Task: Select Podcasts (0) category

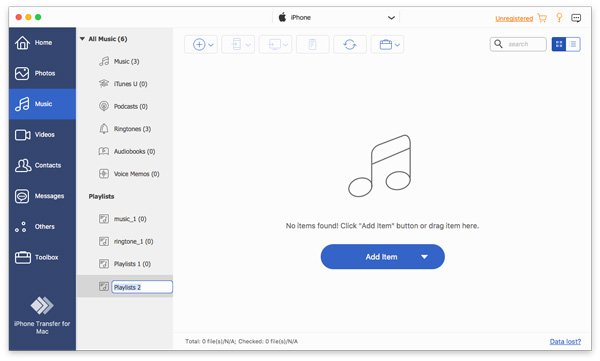Action: [125, 106]
